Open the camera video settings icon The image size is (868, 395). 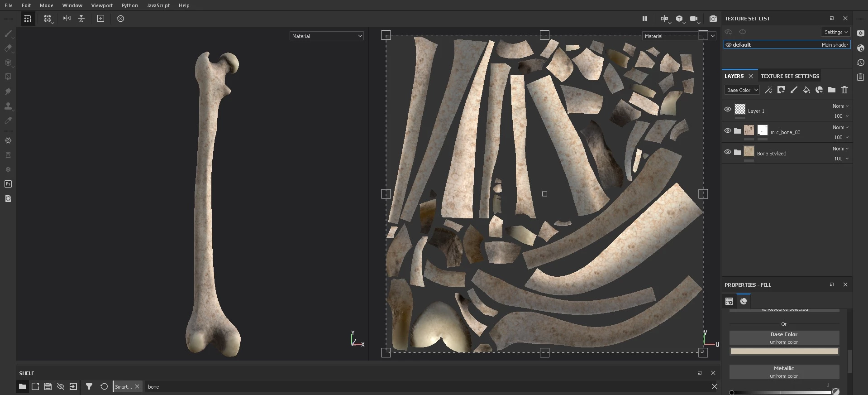[694, 19]
